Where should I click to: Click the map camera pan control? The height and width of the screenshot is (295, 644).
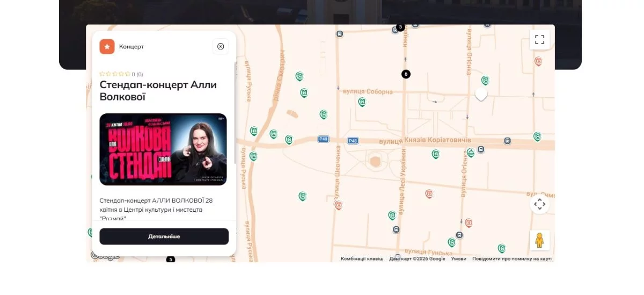tap(539, 204)
